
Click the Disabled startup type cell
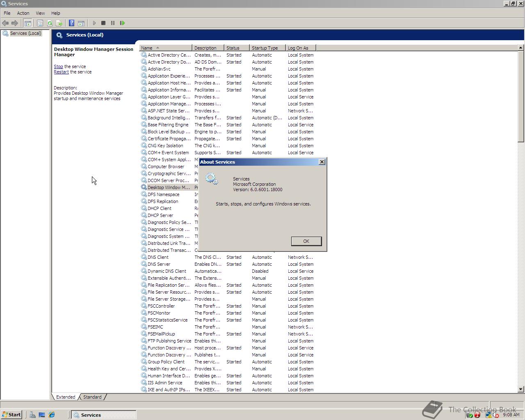point(260,271)
